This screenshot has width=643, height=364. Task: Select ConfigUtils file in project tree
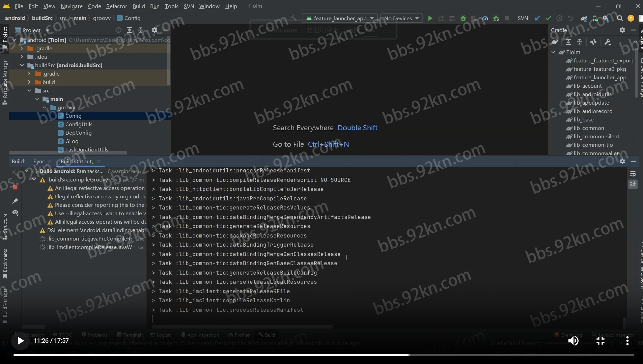click(x=79, y=124)
